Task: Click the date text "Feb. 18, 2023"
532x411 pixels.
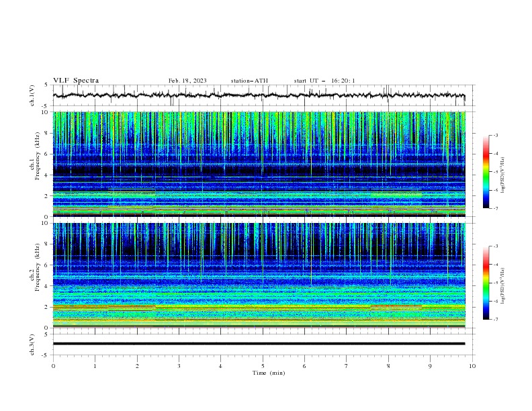Action: coord(187,81)
